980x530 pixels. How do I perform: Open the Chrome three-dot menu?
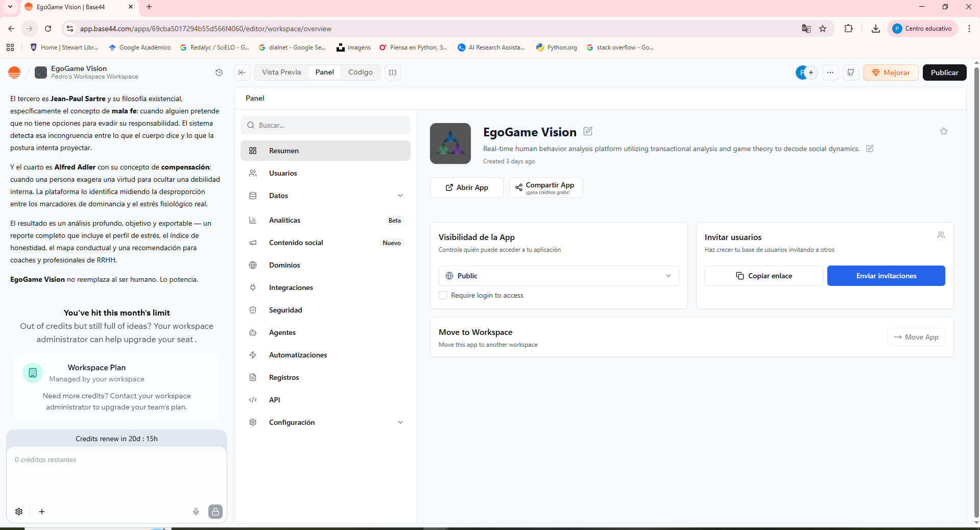pos(969,29)
